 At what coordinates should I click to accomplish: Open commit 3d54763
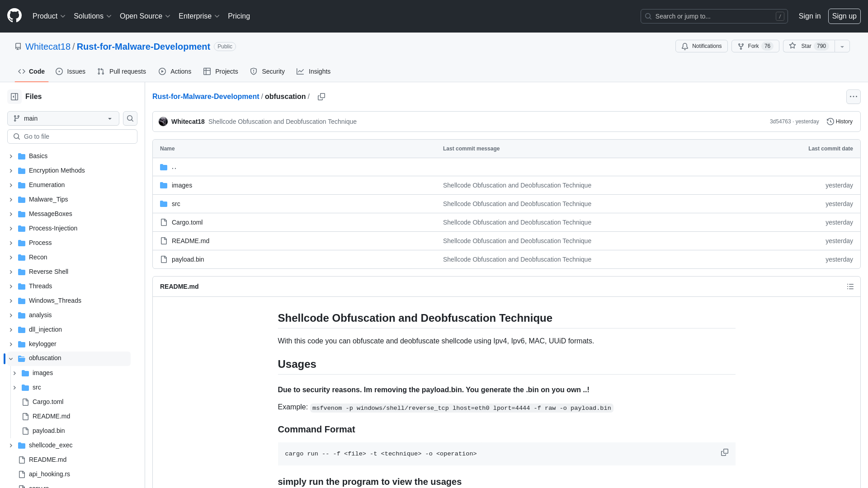[780, 122]
